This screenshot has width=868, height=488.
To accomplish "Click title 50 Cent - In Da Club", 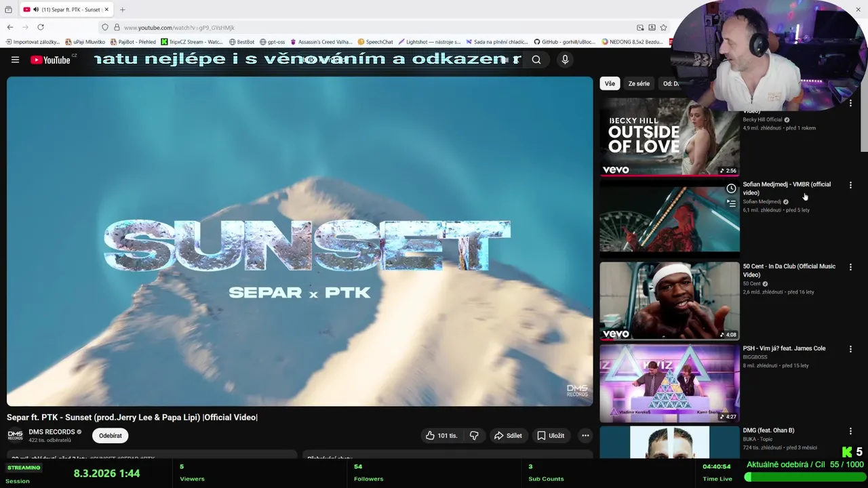I will pyautogui.click(x=789, y=270).
